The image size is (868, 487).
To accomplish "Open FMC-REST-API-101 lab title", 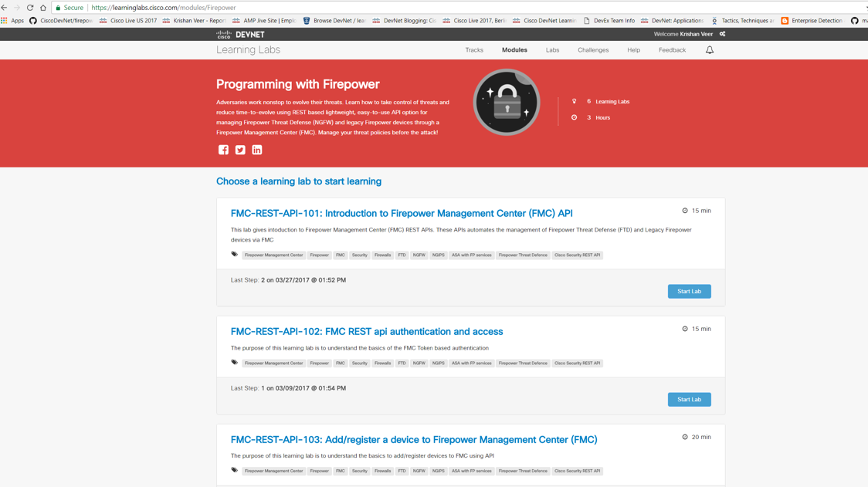I will (x=402, y=213).
